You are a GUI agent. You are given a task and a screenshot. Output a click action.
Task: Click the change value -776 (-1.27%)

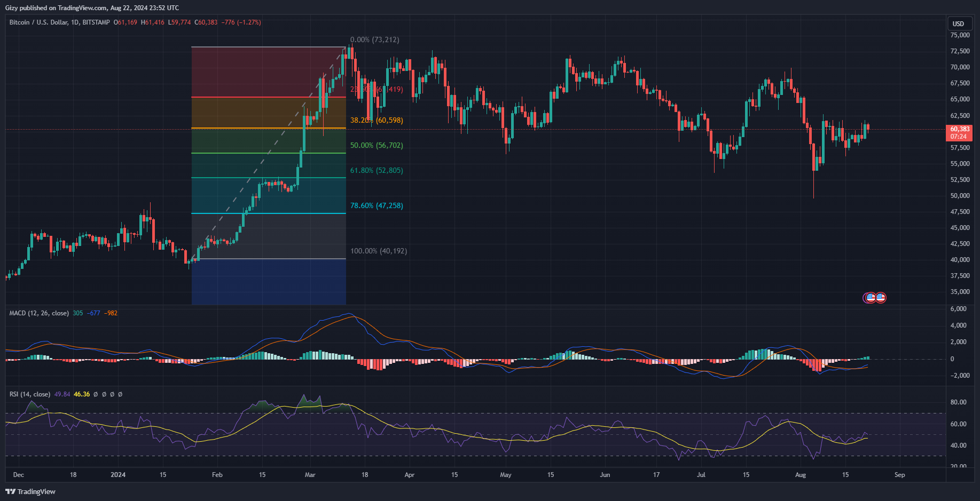[241, 22]
